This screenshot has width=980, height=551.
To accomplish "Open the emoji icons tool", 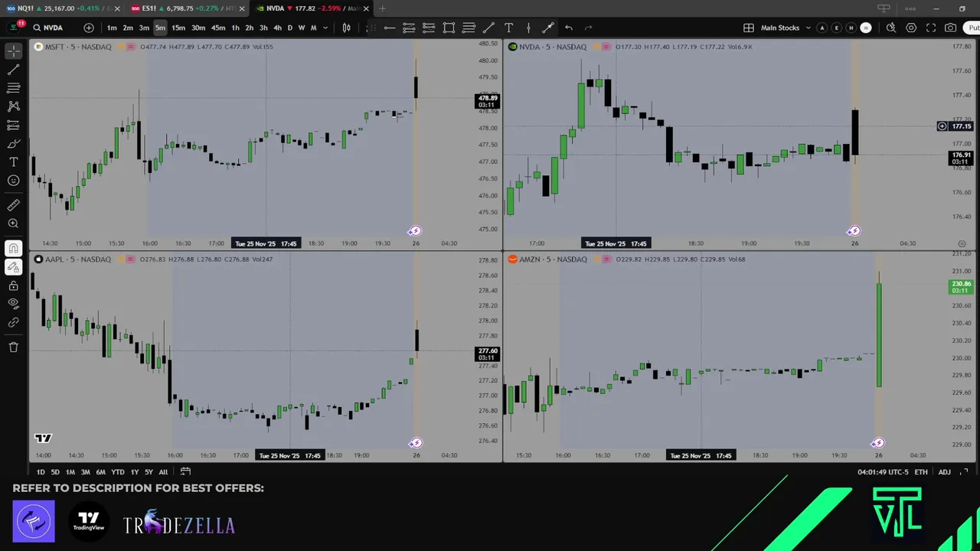I will pos(14,181).
